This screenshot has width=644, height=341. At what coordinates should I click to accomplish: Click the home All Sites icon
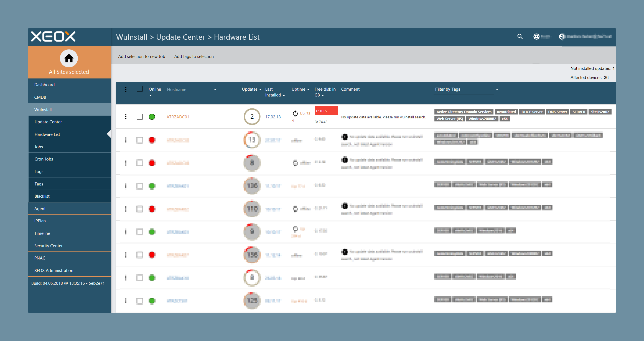click(x=69, y=58)
